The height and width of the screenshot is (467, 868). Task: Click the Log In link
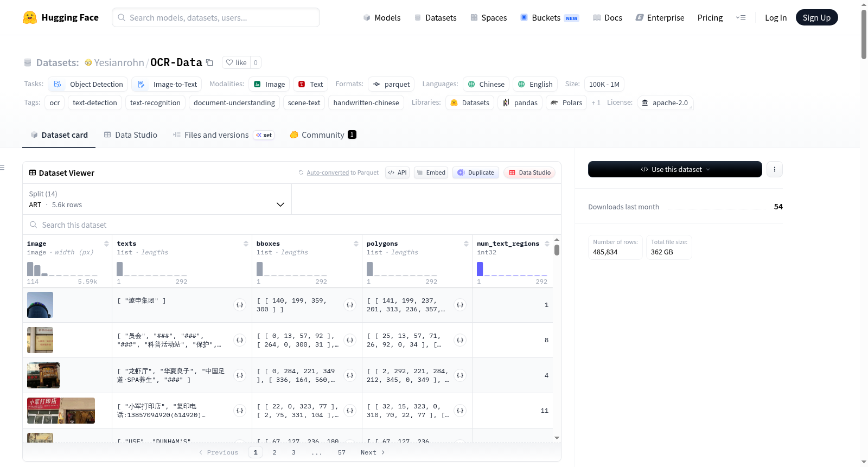pyautogui.click(x=776, y=17)
